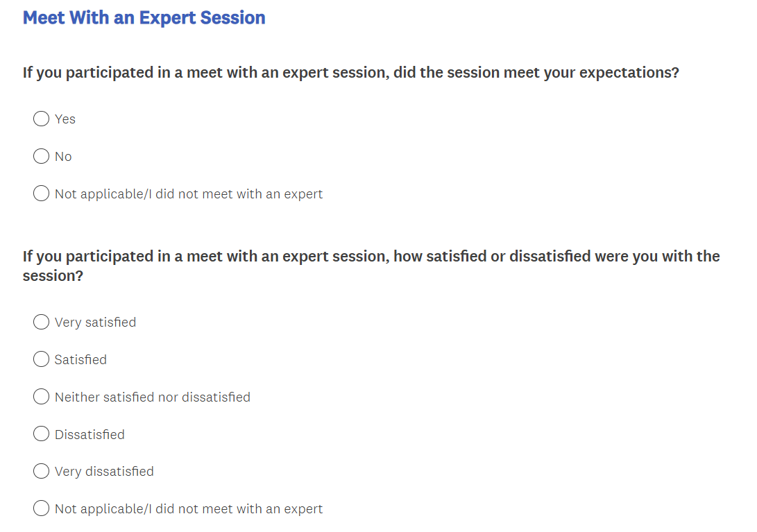Screen dimensions: 757x532
Task: Choose 'Not applicable' radio for expectations question
Action: coord(42,194)
